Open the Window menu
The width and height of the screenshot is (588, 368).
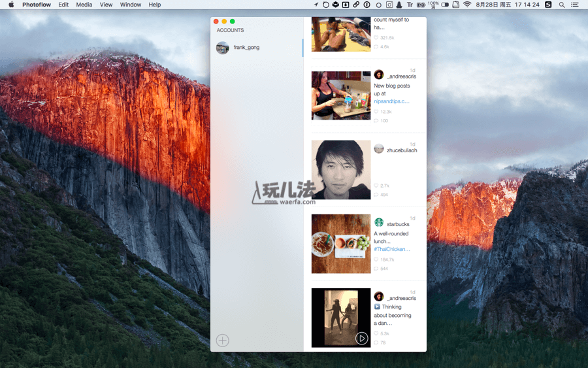click(x=131, y=5)
